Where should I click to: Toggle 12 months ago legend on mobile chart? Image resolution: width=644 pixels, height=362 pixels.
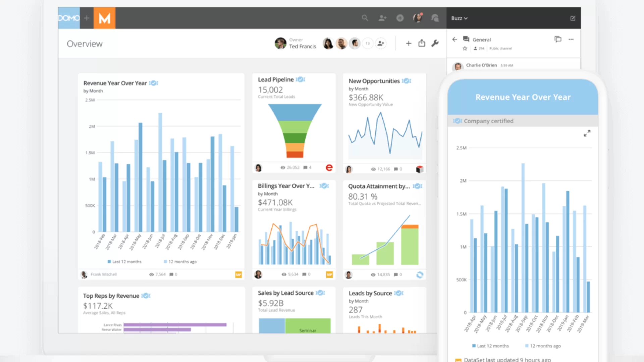542,346
